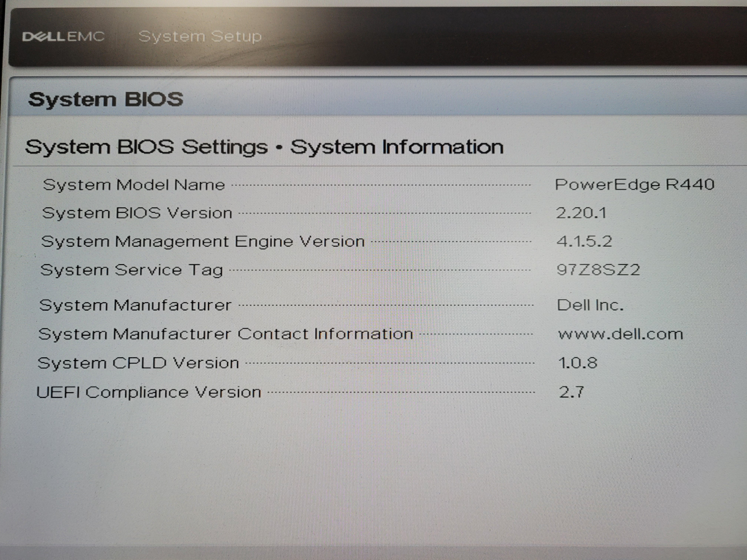
Task: Select System Management Engine Version label
Action: pos(203,242)
